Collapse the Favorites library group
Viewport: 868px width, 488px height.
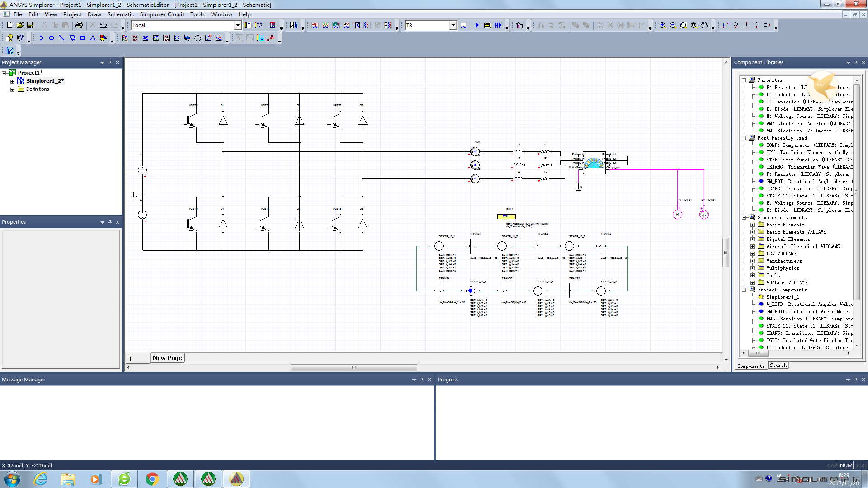[x=744, y=80]
